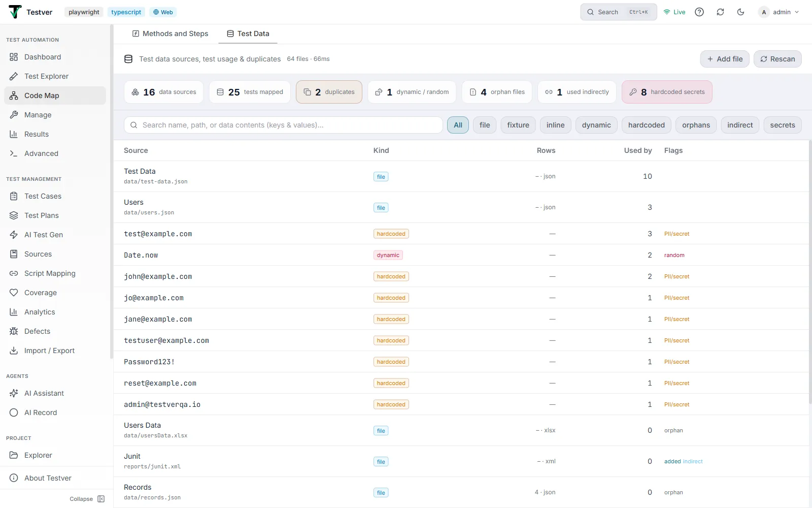Open the Users data/users.json row
The height and width of the screenshot is (508, 812).
[461, 207]
